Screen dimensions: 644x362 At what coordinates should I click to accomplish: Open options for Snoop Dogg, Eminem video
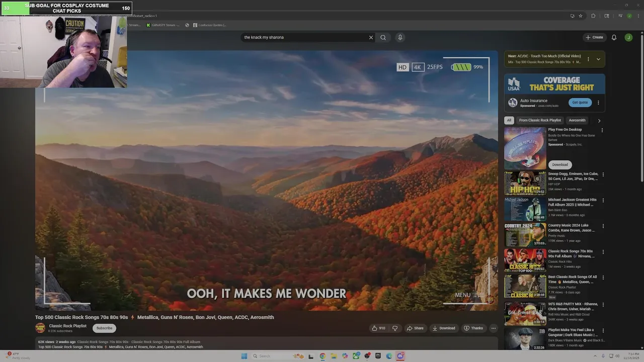tap(603, 174)
